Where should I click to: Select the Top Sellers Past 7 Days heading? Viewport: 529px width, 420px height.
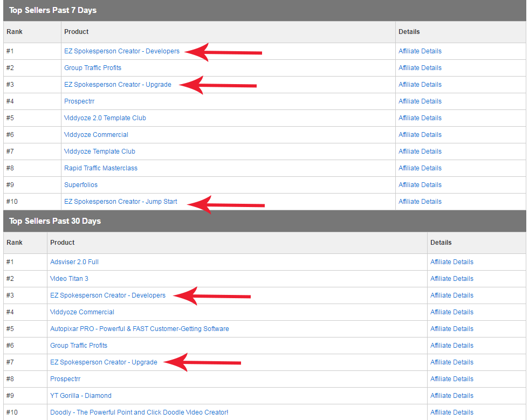point(53,10)
